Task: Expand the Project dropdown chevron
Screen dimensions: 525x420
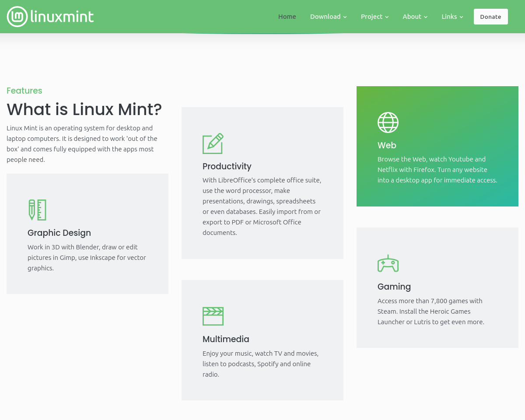Action: [x=387, y=17]
